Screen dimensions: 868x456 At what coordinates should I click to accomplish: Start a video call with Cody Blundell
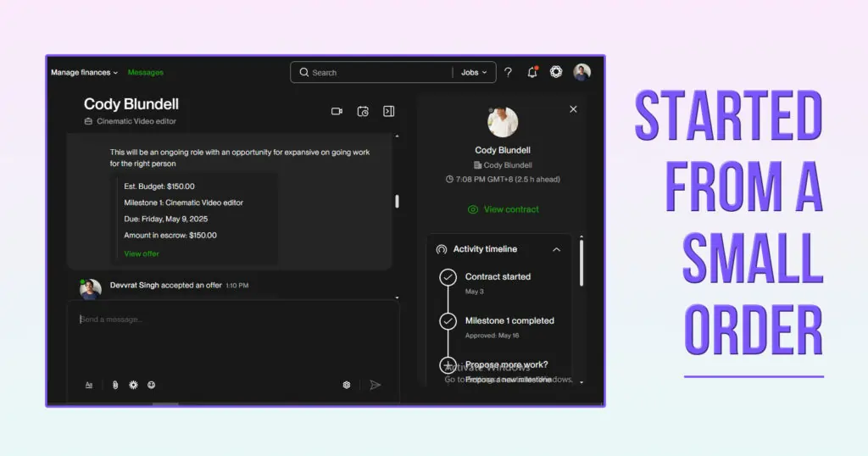[x=337, y=111]
